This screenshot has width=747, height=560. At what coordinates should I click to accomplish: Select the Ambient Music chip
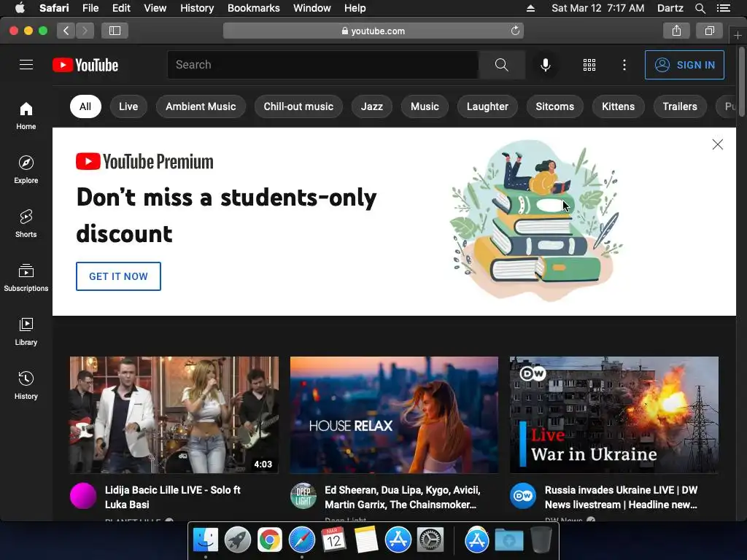[x=201, y=106]
